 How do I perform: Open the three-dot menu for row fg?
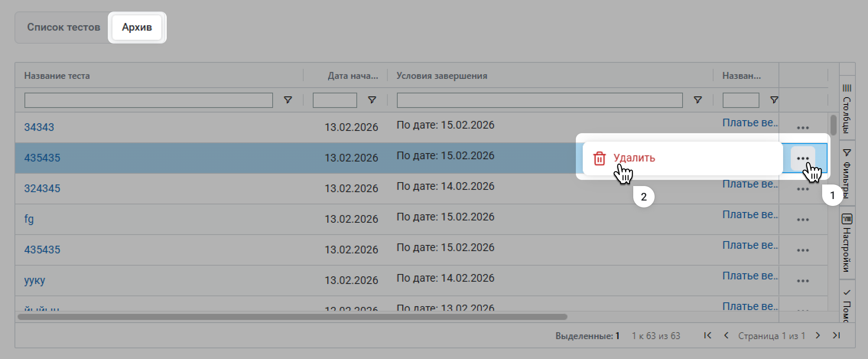point(803,219)
